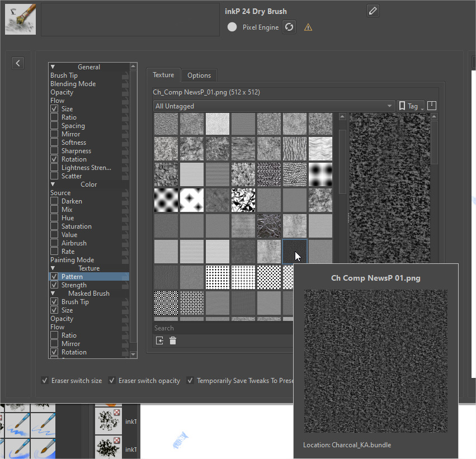
Task: Click the import pattern resource icon
Action: pyautogui.click(x=159, y=340)
